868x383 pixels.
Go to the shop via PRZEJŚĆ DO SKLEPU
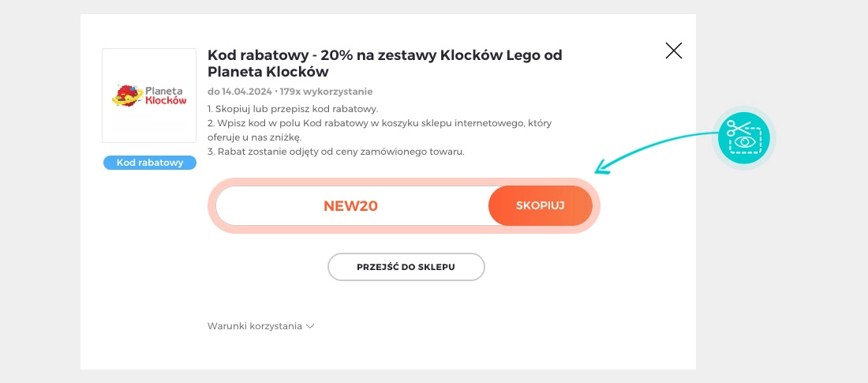(x=406, y=267)
